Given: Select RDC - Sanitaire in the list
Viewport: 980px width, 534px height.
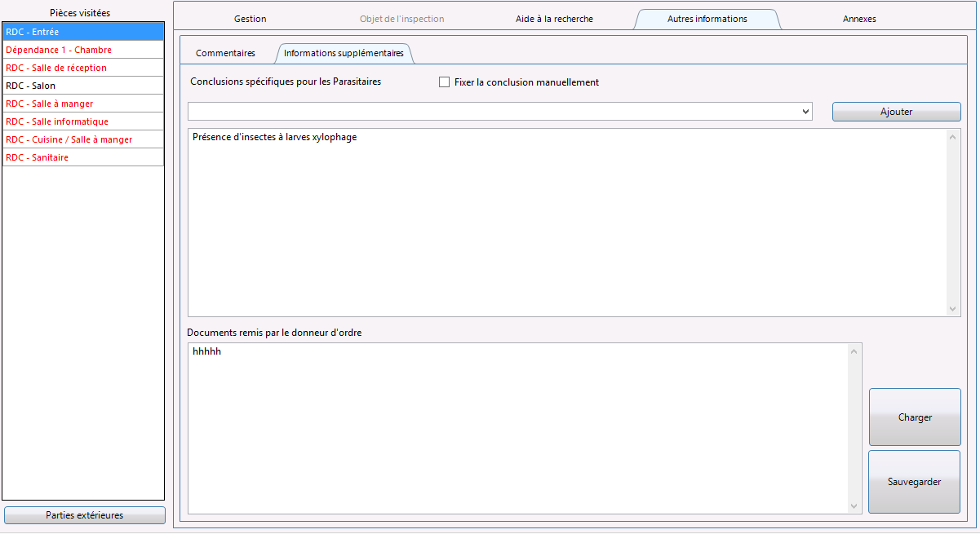Looking at the screenshot, I should (x=83, y=157).
